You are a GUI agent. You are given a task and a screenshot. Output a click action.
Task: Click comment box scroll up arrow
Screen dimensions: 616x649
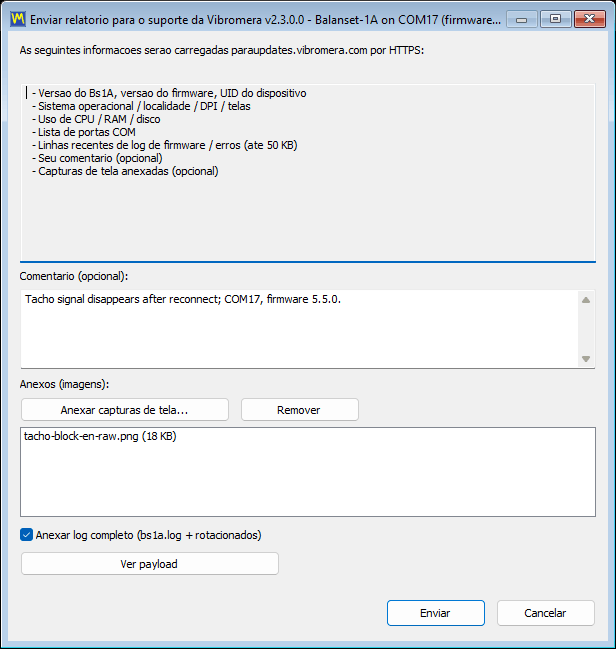point(586,300)
